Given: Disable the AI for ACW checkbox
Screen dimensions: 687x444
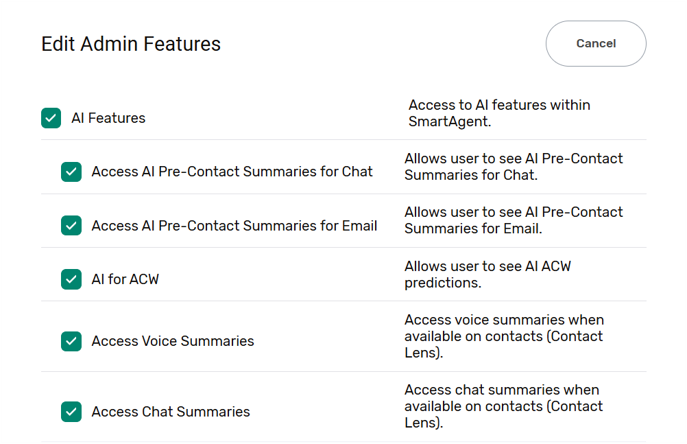Looking at the screenshot, I should tap(71, 280).
